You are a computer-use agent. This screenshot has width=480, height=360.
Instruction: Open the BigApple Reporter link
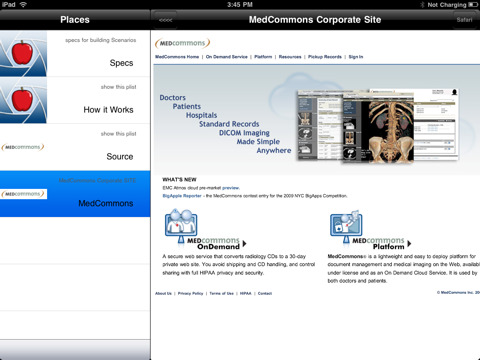tap(182, 196)
